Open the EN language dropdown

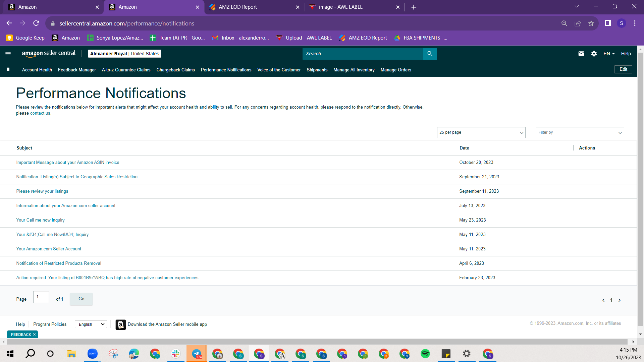[609, 54]
